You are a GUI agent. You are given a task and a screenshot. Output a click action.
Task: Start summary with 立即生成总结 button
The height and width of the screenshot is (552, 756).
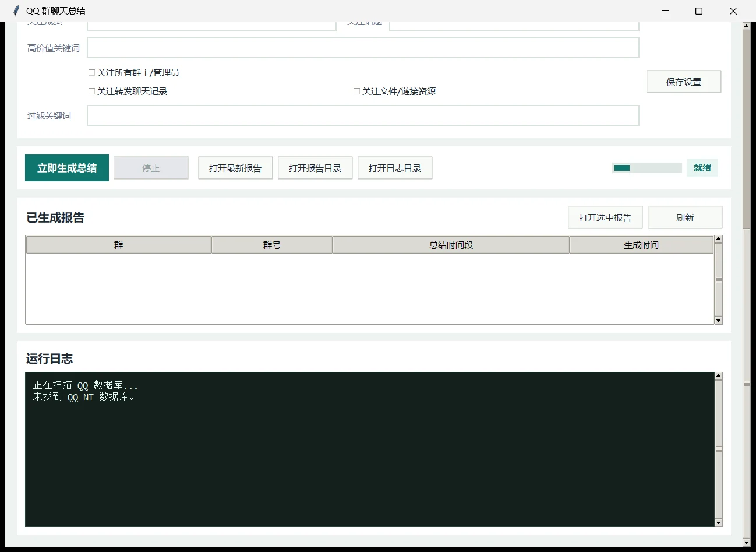67,168
